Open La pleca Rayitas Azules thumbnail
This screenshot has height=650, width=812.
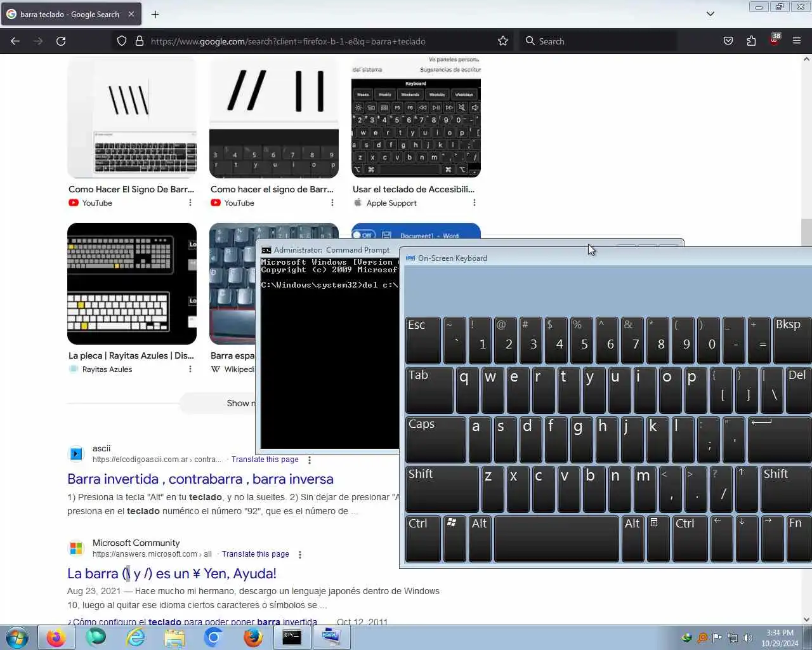coord(132,284)
